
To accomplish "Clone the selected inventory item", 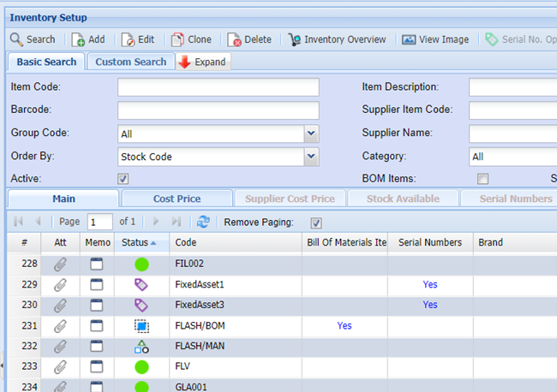I will click(x=191, y=39).
